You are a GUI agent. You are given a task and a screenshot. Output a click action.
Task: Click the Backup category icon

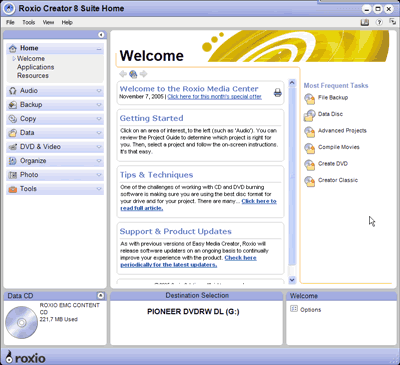[13, 105]
